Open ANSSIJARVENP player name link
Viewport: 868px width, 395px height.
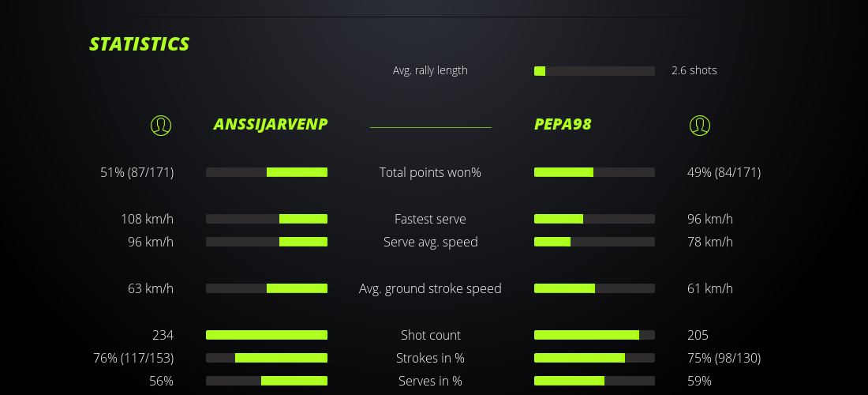pos(270,124)
